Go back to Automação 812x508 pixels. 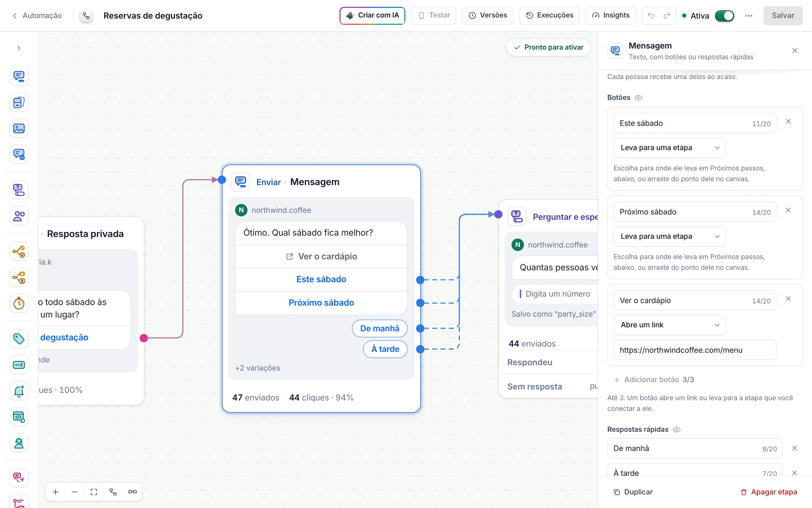coord(37,16)
